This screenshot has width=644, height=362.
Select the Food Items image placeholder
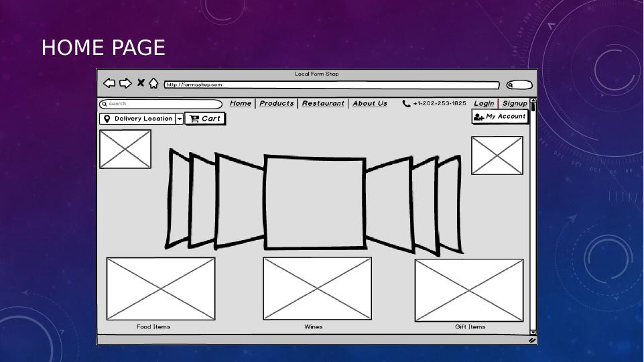pyautogui.click(x=161, y=289)
